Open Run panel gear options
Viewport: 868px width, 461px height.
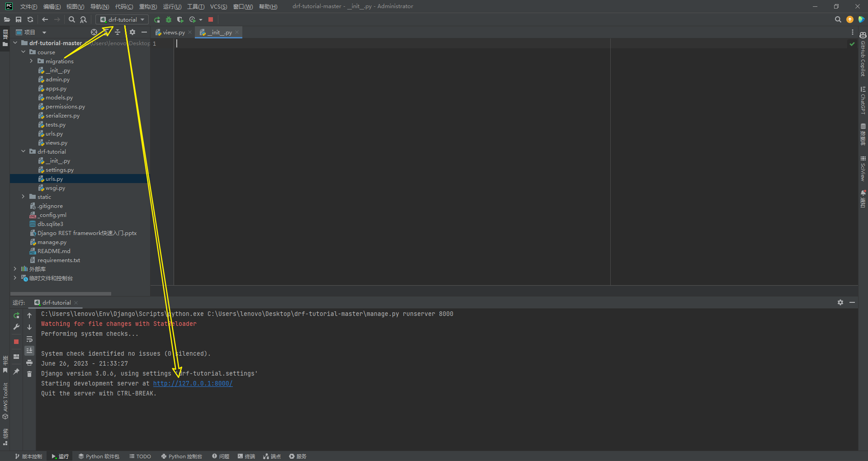[840, 302]
